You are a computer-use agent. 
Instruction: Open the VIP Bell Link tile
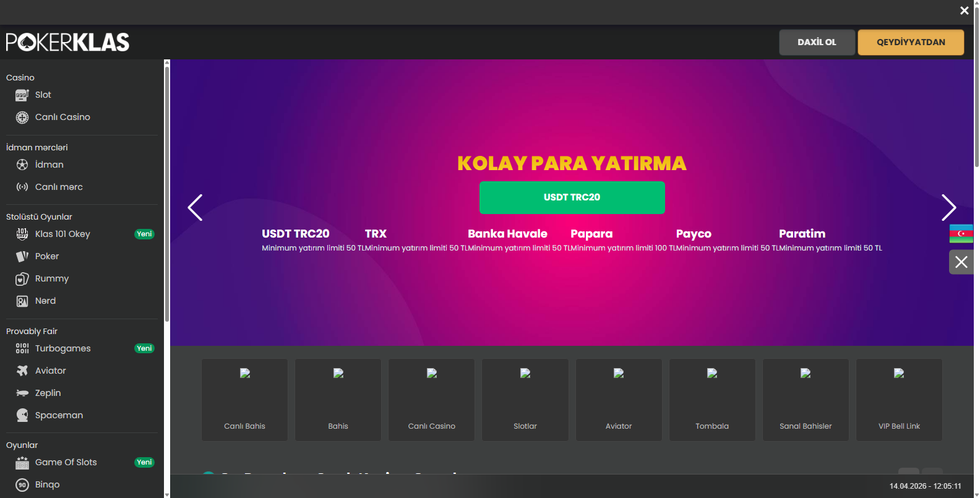coord(899,400)
